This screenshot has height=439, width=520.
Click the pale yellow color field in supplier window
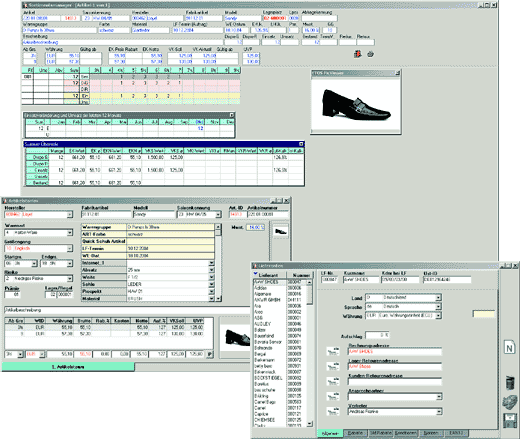(x=484, y=314)
